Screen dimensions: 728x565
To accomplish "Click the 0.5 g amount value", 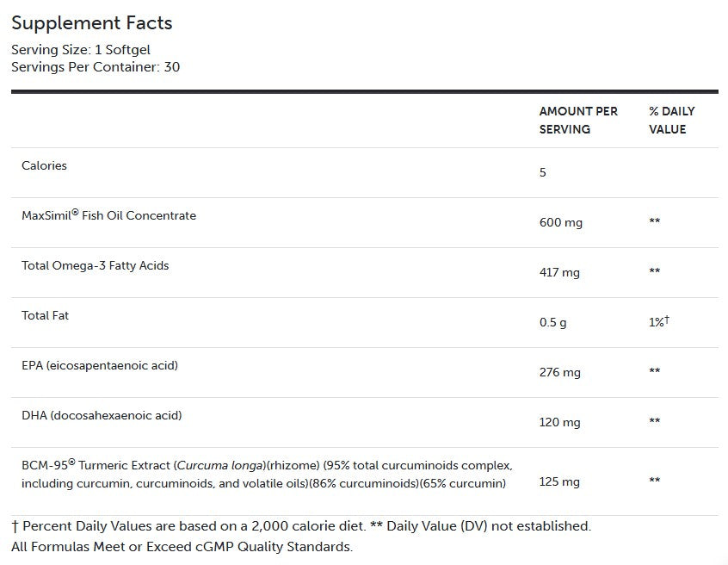I will point(553,322).
